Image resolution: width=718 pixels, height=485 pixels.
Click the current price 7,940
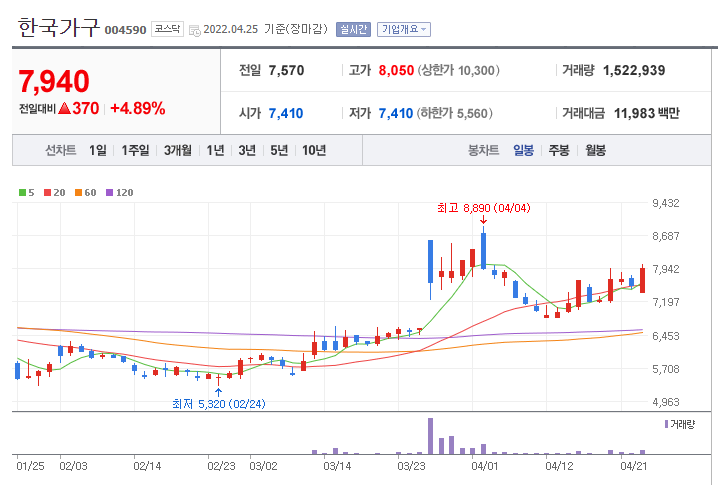(x=54, y=81)
